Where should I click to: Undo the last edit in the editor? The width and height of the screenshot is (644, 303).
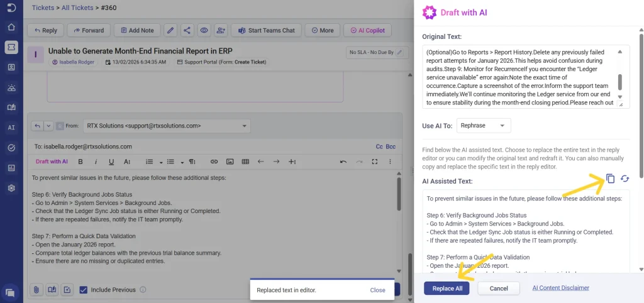tap(343, 162)
